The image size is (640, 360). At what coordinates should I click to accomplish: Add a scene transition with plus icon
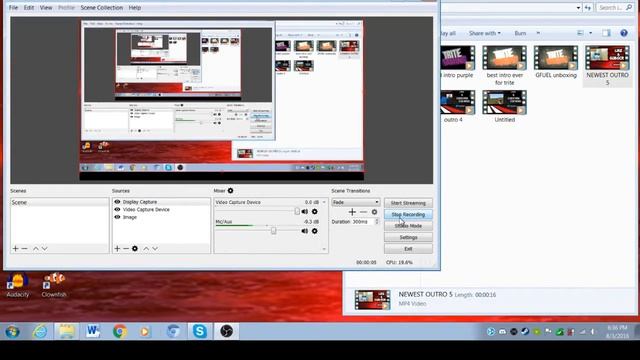tap(352, 212)
